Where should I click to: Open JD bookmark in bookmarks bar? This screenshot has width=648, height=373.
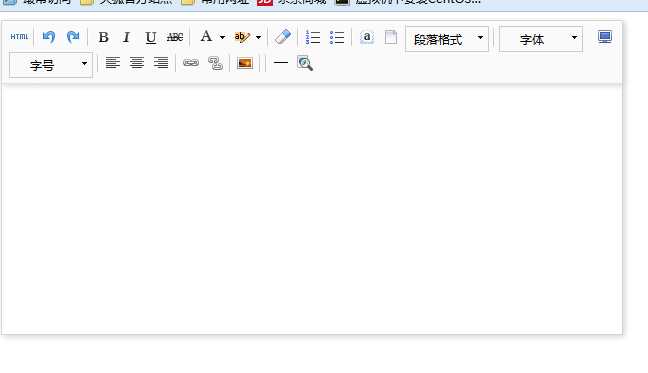(x=291, y=2)
